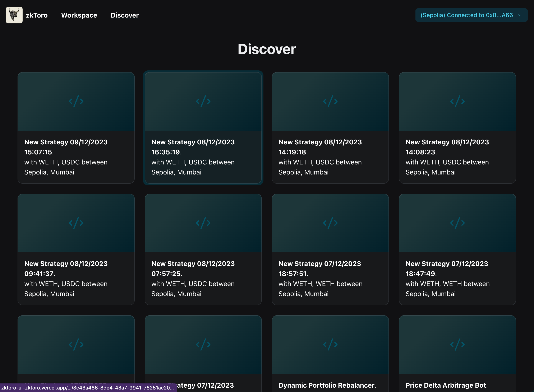Open Price Delta Arbitrage Bot title
The height and width of the screenshot is (392, 534).
point(446,385)
